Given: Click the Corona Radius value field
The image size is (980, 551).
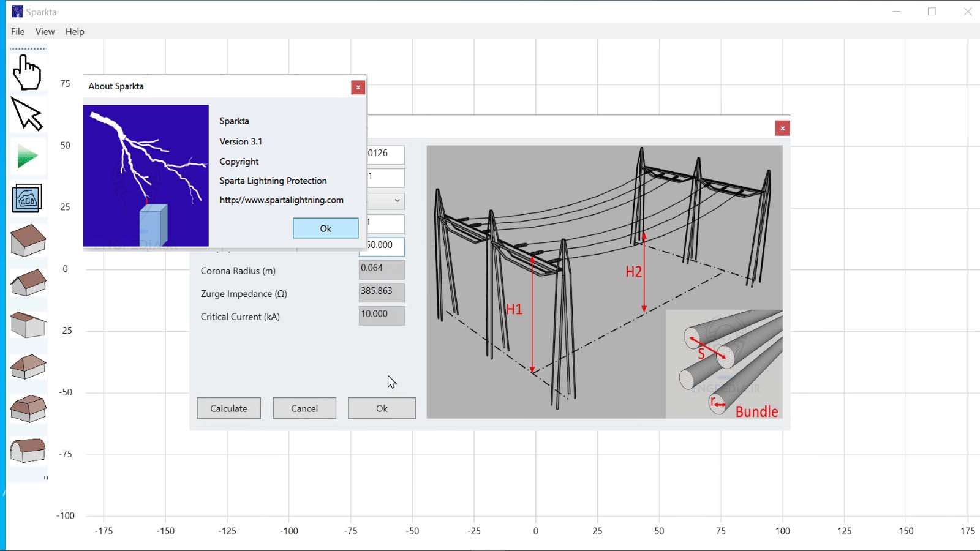Looking at the screenshot, I should click(381, 269).
